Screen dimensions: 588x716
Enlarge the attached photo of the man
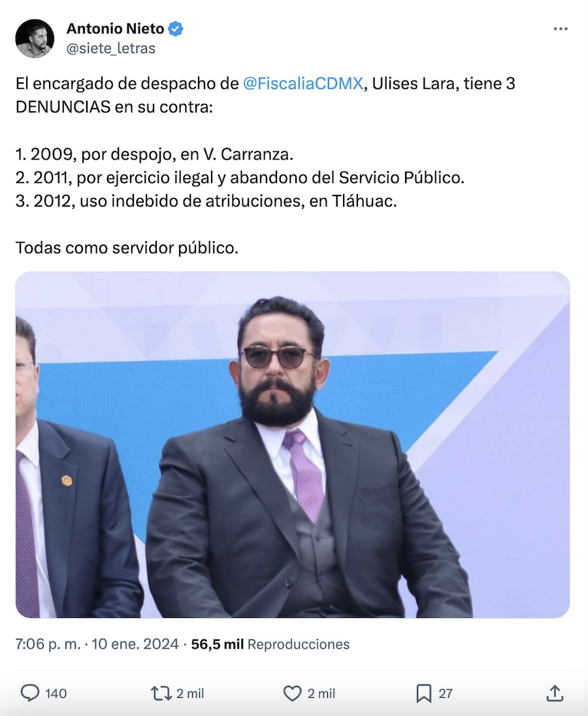pyautogui.click(x=293, y=445)
